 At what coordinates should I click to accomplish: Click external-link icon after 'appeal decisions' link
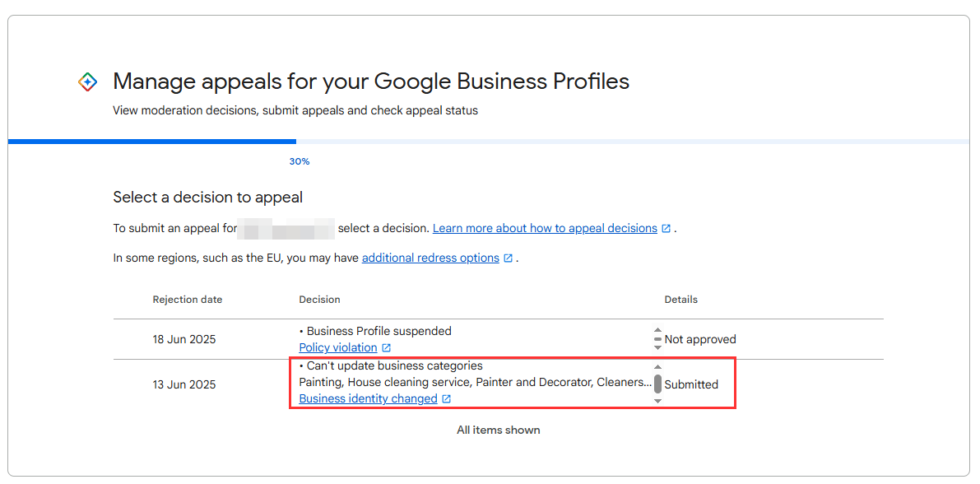[666, 229]
